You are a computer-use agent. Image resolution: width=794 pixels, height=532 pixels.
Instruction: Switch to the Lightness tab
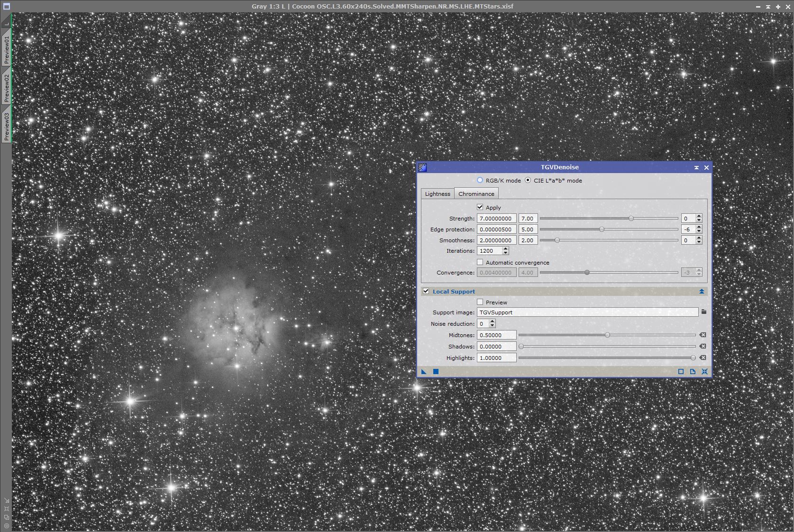[x=437, y=193]
